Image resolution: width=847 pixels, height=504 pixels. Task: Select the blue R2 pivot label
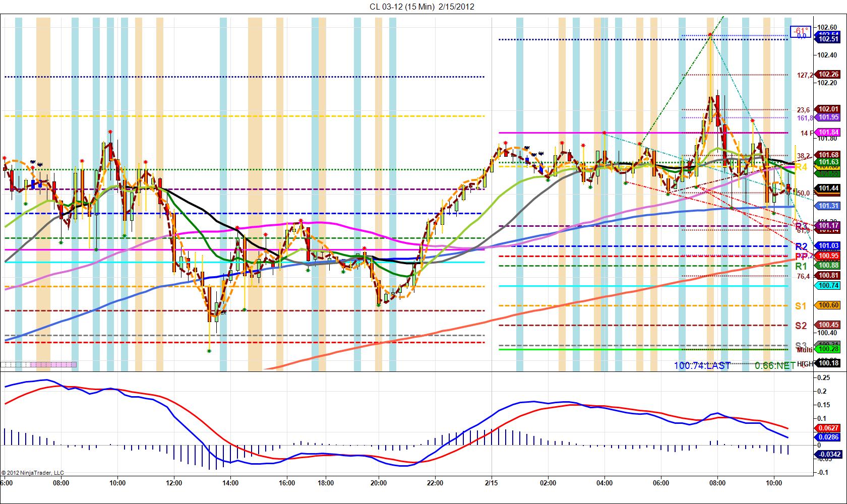click(801, 246)
